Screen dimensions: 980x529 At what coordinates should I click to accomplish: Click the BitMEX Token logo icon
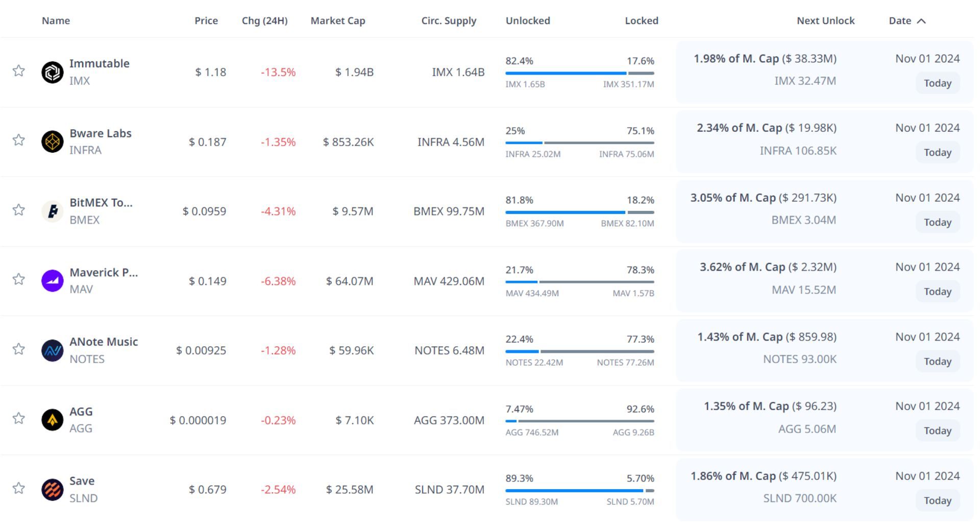tap(52, 211)
